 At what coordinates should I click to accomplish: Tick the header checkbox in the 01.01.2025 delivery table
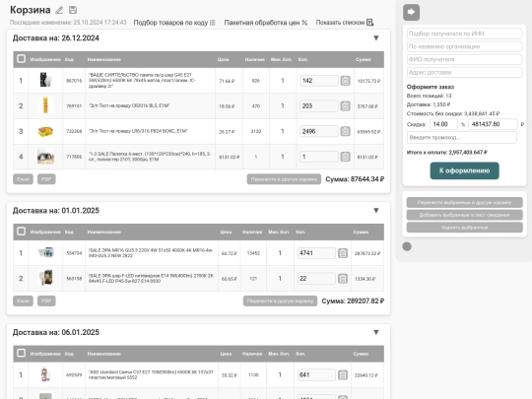[x=21, y=232]
